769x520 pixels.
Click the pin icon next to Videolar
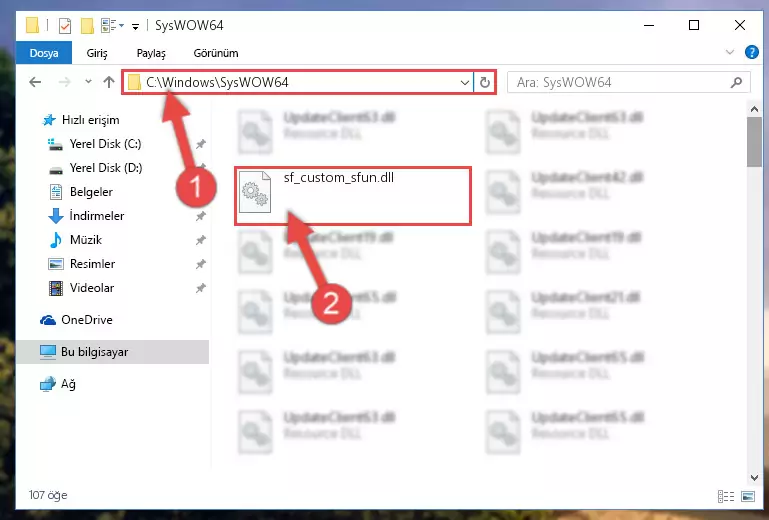click(x=201, y=288)
